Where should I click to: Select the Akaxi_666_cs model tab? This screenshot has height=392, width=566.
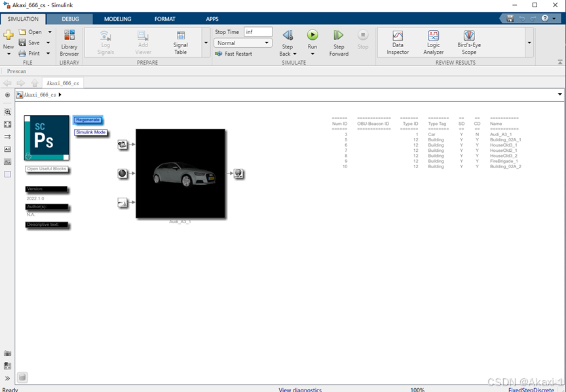(63, 83)
